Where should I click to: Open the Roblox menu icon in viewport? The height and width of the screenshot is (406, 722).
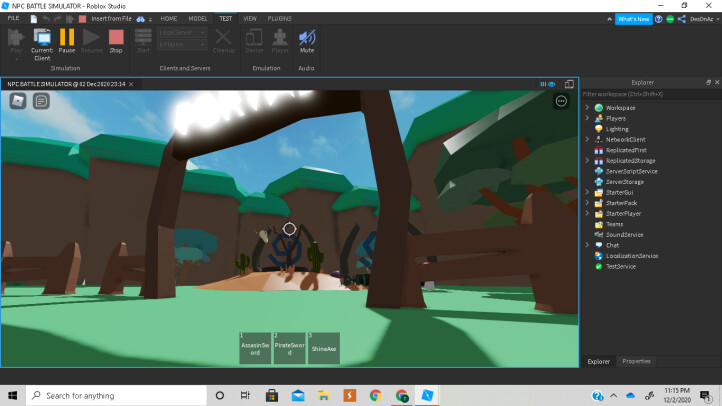coord(18,101)
